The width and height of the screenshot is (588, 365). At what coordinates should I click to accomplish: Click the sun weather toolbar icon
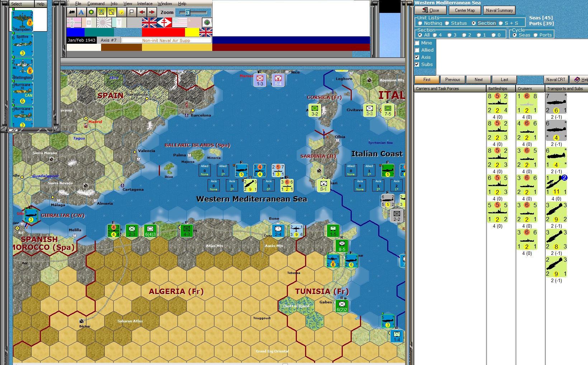point(122,12)
